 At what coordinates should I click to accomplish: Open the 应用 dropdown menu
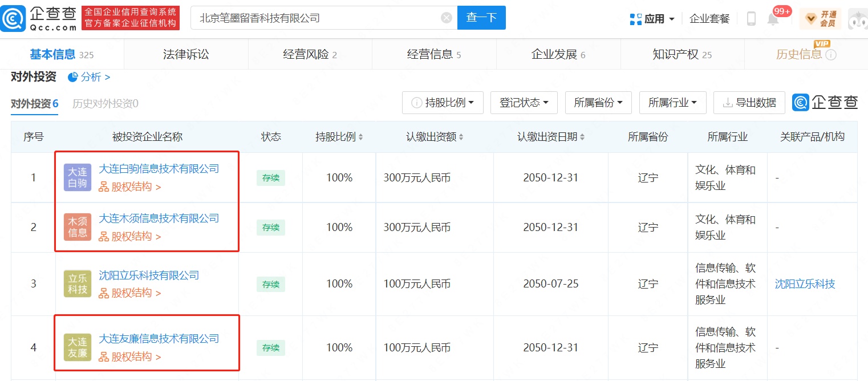point(652,19)
